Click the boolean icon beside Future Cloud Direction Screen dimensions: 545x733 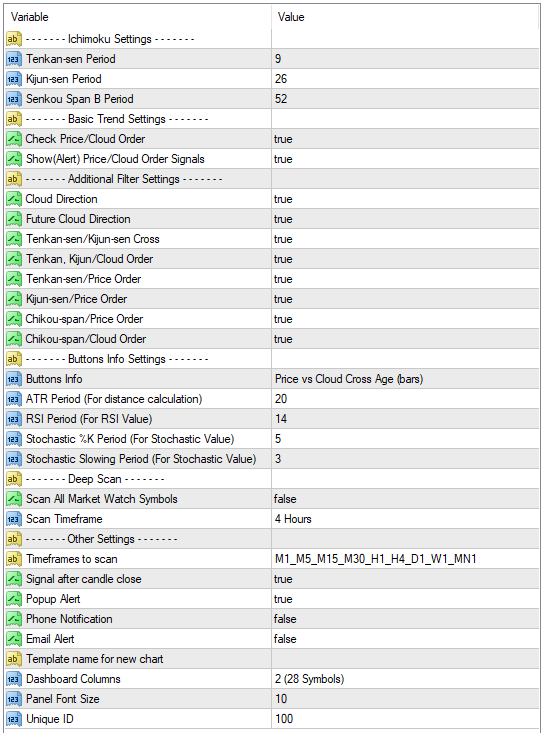(x=14, y=219)
